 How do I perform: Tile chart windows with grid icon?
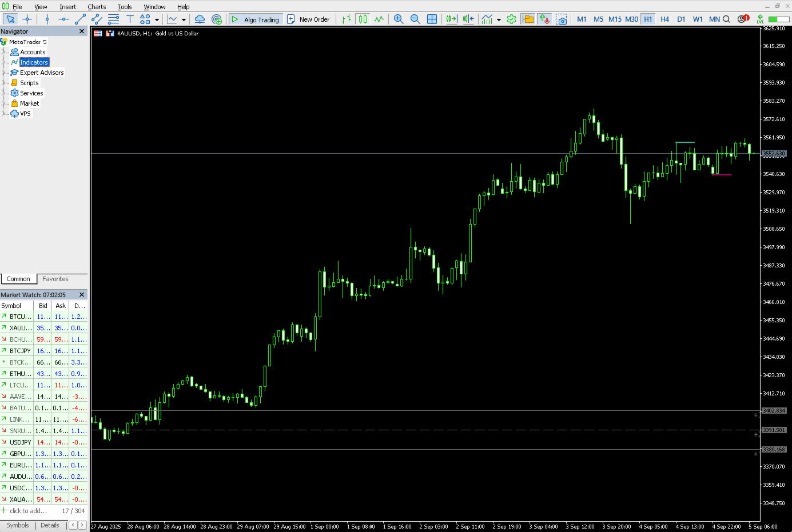[432, 19]
